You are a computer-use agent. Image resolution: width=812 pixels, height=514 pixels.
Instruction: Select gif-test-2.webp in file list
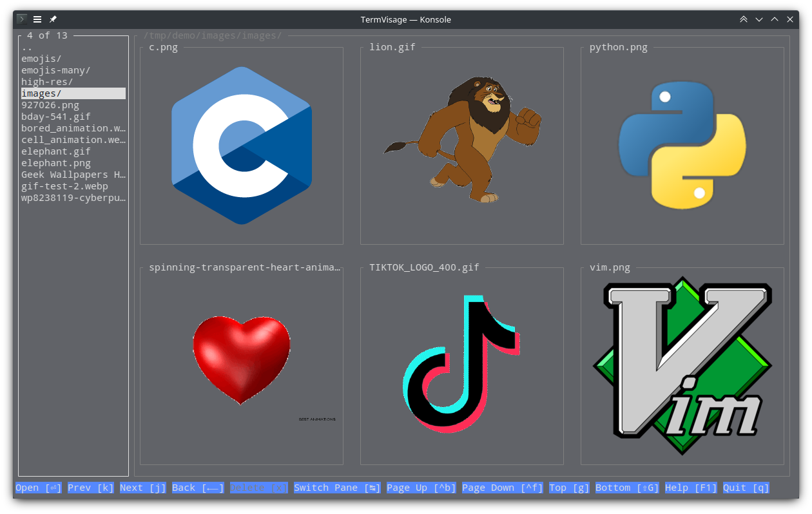tap(73, 186)
